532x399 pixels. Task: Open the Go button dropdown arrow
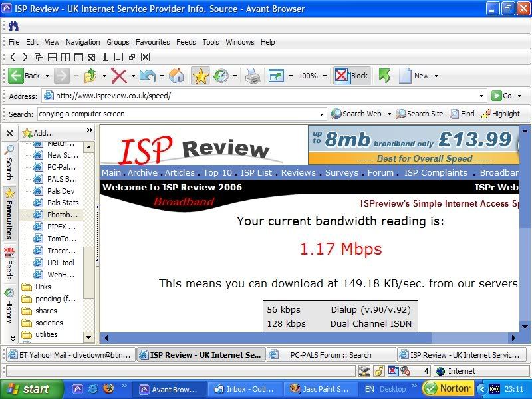(519, 96)
